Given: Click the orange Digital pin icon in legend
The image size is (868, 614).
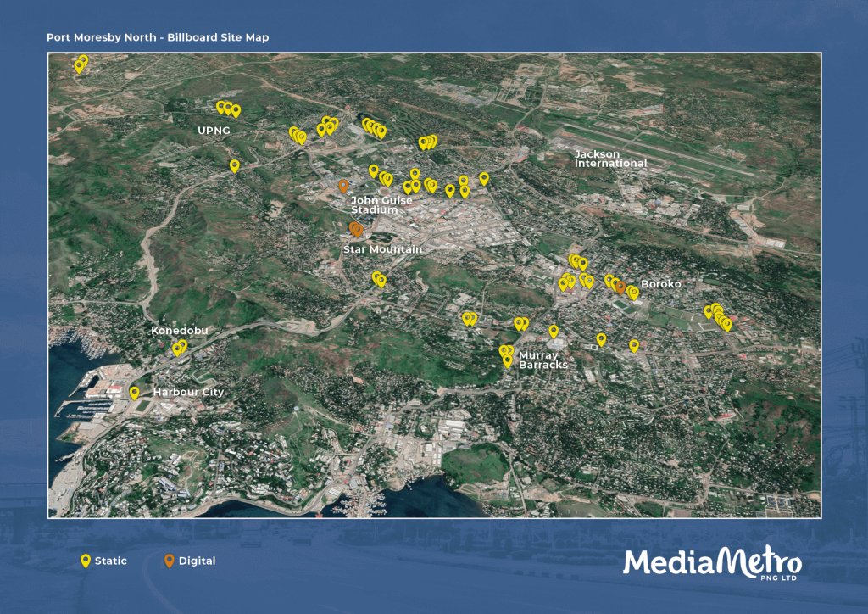Looking at the screenshot, I should click(169, 561).
